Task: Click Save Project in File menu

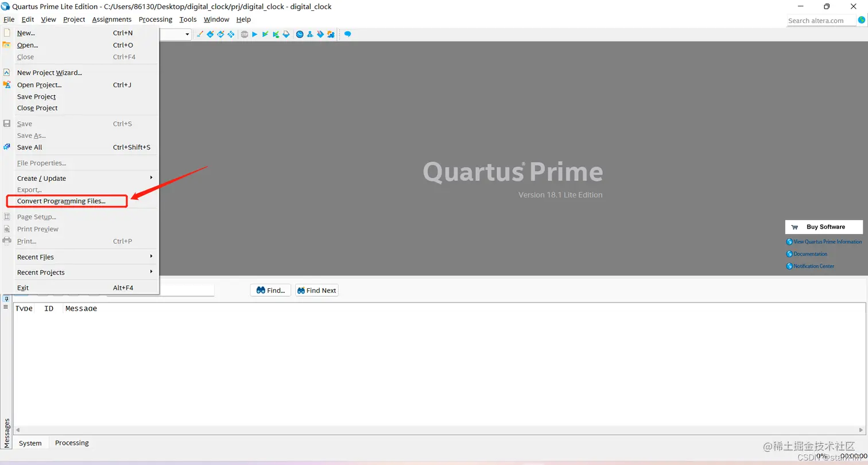Action: tap(86, 96)
